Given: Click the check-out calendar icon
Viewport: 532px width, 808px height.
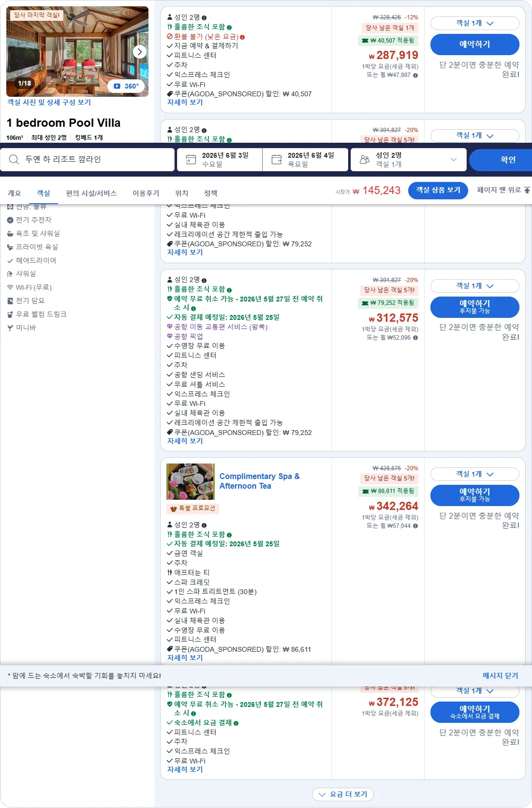Looking at the screenshot, I should tap(277, 159).
